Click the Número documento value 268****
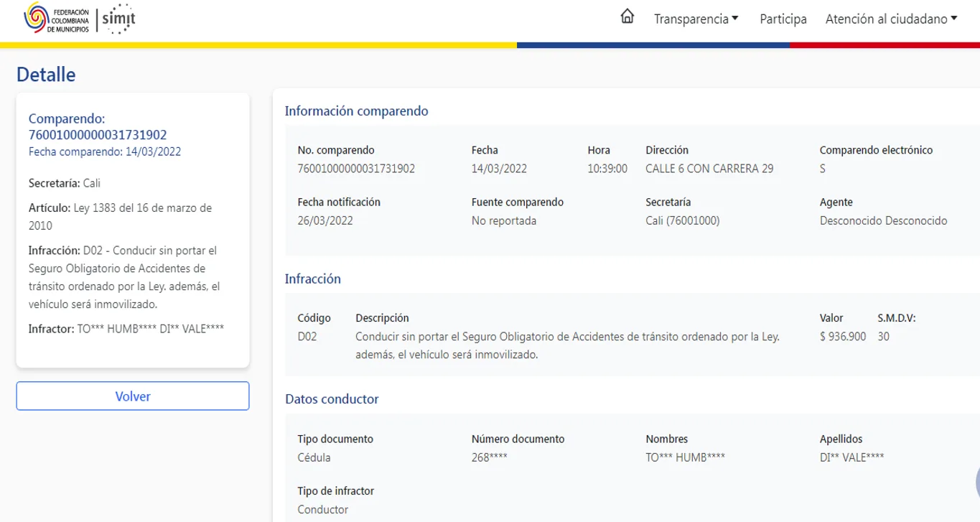980x522 pixels. pos(489,457)
